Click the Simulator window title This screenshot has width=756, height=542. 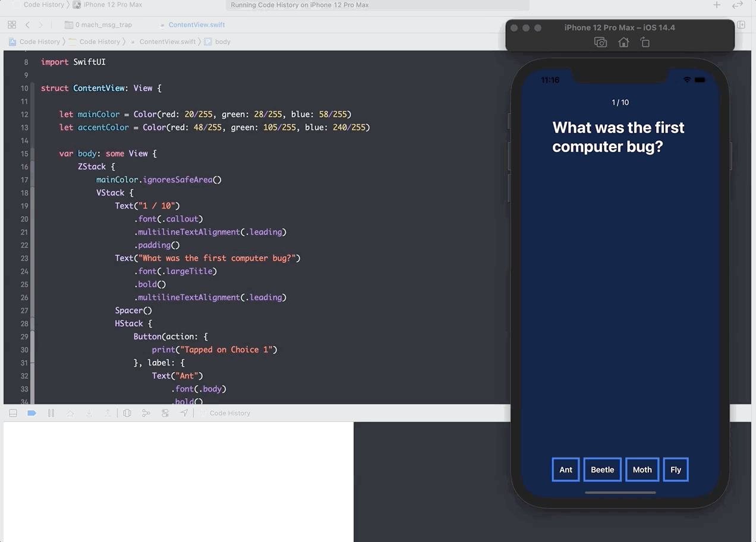620,27
